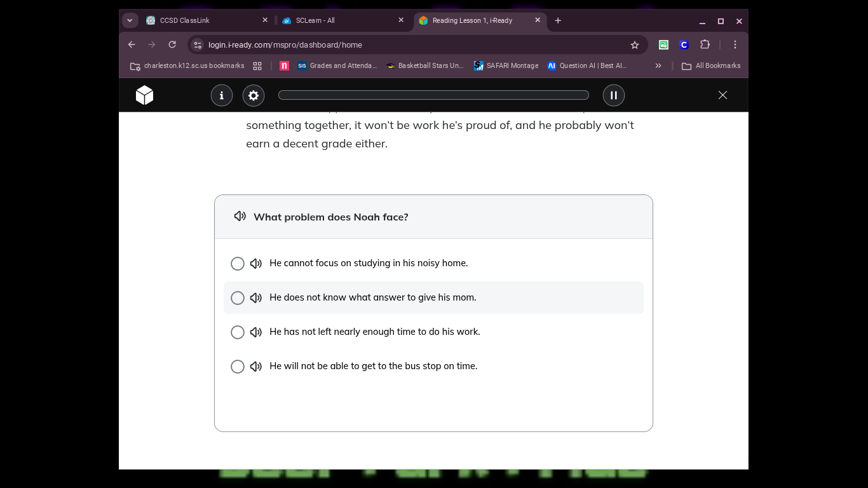Open the lesson settings gear
Screen dimensions: 868x488
tap(254, 95)
